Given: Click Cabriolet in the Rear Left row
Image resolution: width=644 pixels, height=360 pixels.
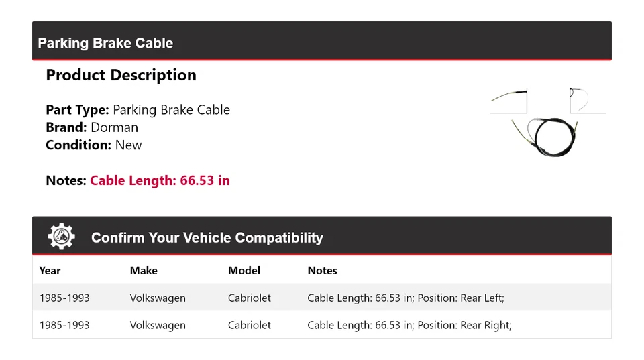Looking at the screenshot, I should click(x=250, y=298).
